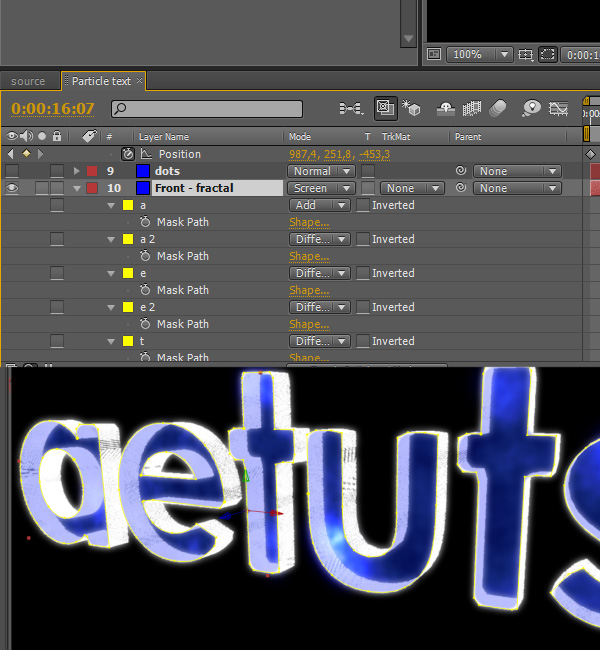Image resolution: width=600 pixels, height=650 pixels.
Task: Go to next keyframe arrow
Action: click(x=40, y=154)
